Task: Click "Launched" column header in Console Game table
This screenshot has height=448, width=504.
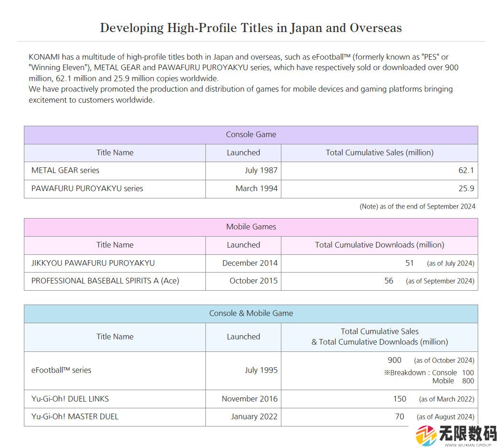Action: point(243,153)
